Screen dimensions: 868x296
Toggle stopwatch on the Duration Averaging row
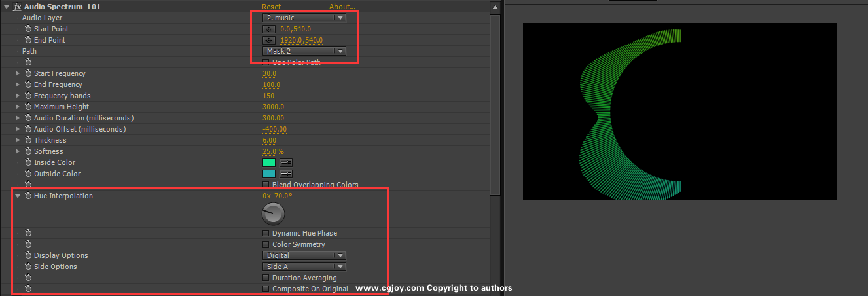28,278
